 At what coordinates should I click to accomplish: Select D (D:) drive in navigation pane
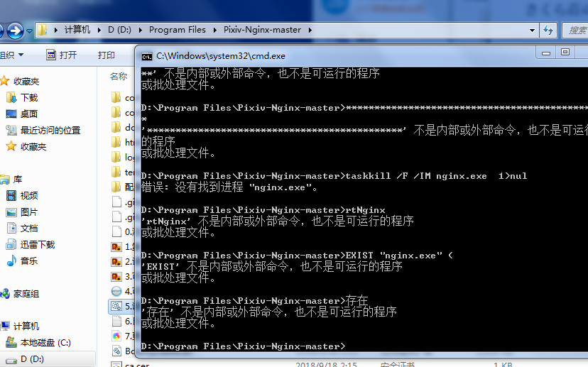pos(32,359)
